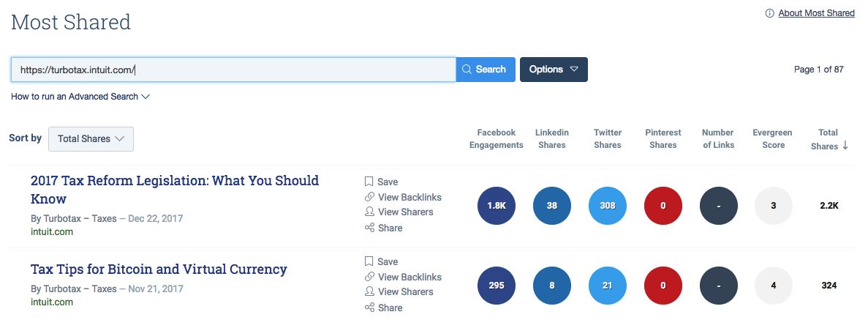Save the Bitcoin and Virtual Currency article

(382, 261)
